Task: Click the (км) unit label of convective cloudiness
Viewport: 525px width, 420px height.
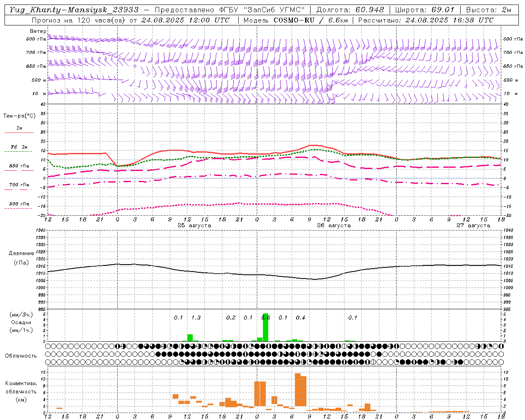Action: [x=21, y=399]
